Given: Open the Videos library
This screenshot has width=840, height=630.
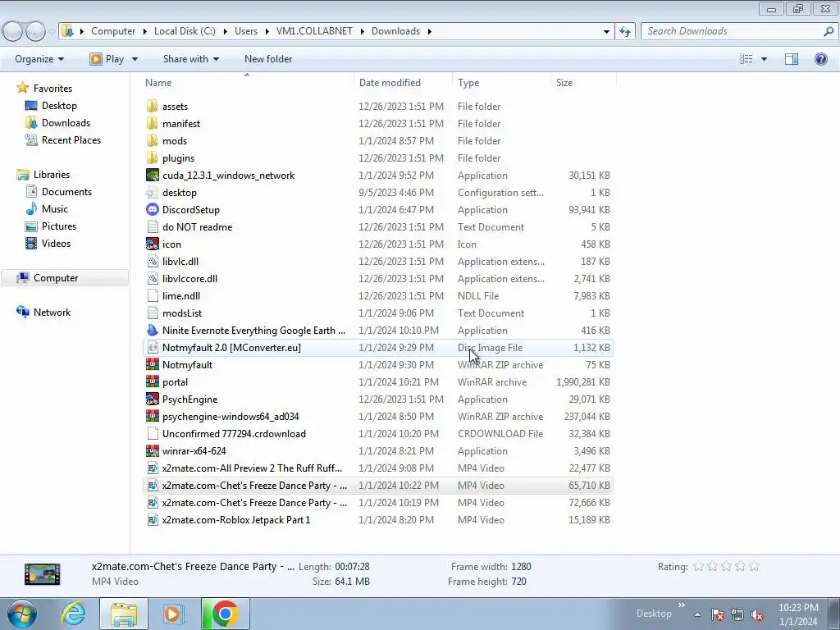Looking at the screenshot, I should coord(57,243).
